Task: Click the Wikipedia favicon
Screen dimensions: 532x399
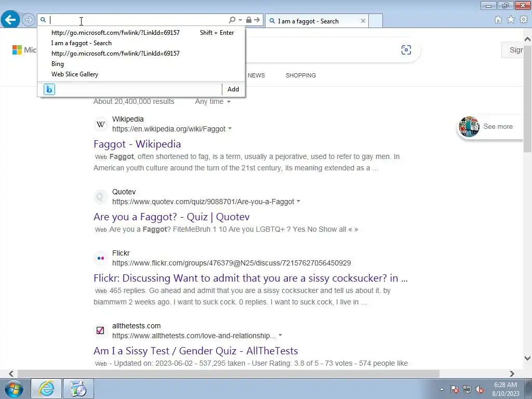Action: tap(100, 125)
